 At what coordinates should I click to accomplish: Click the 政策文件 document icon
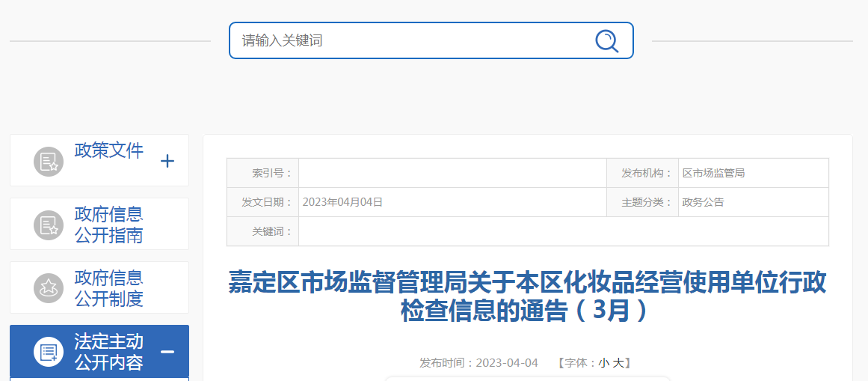49,162
